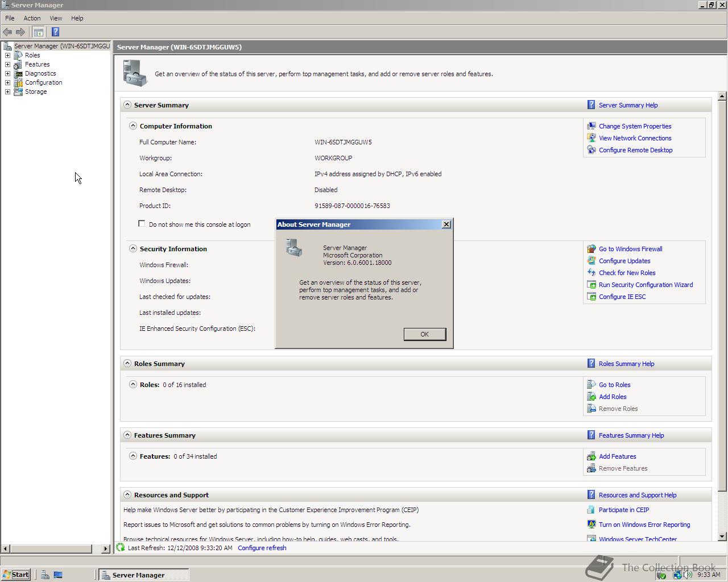728x582 pixels.
Task: Click the vertical scrollbar up arrow
Action: click(x=722, y=96)
